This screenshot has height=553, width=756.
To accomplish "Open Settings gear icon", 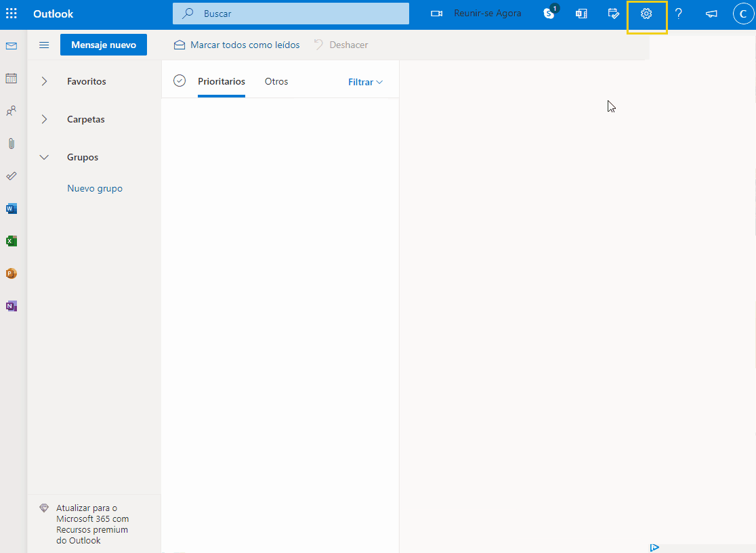I will coord(646,14).
